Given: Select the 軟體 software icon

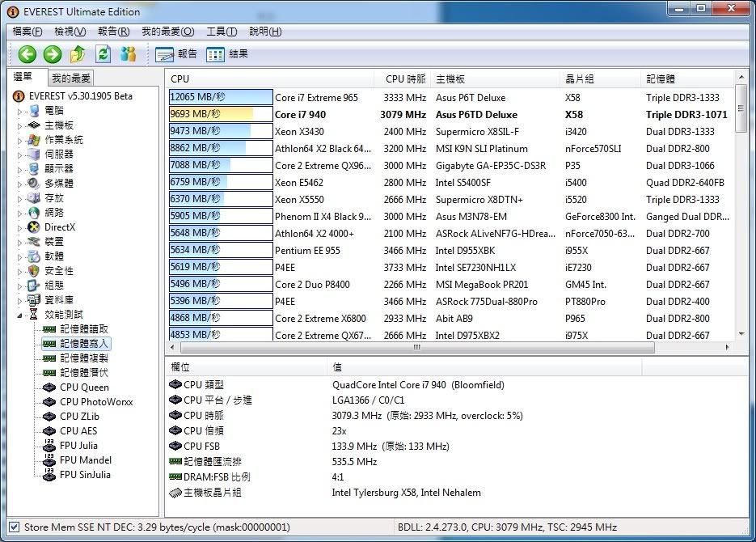Looking at the screenshot, I should click(x=34, y=256).
